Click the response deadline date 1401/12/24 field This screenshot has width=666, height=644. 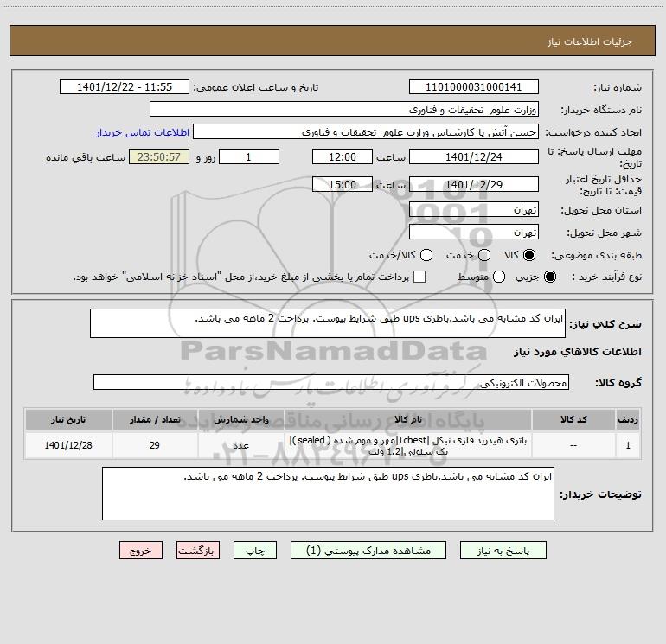(x=474, y=156)
